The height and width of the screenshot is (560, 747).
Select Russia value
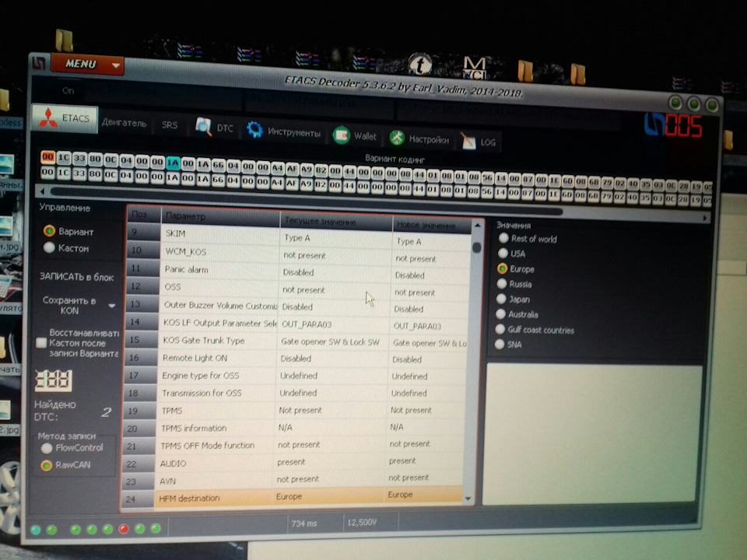coord(502,284)
